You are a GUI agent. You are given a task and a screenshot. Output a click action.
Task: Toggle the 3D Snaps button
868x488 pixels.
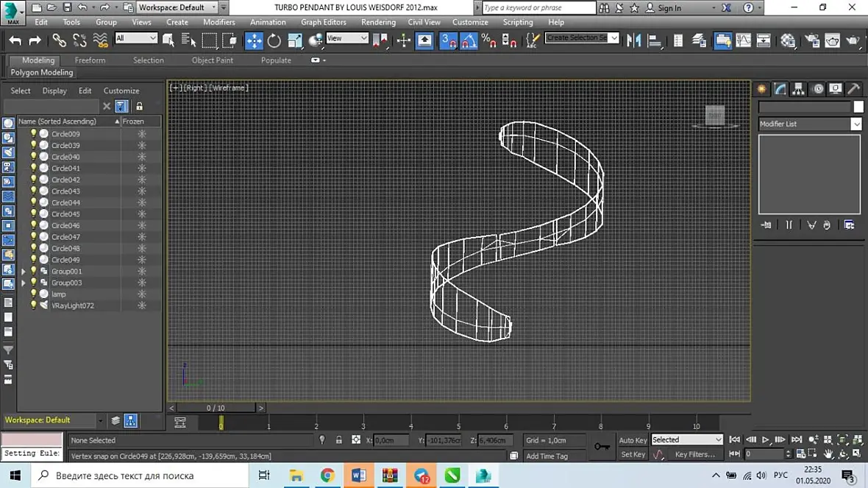pos(448,40)
